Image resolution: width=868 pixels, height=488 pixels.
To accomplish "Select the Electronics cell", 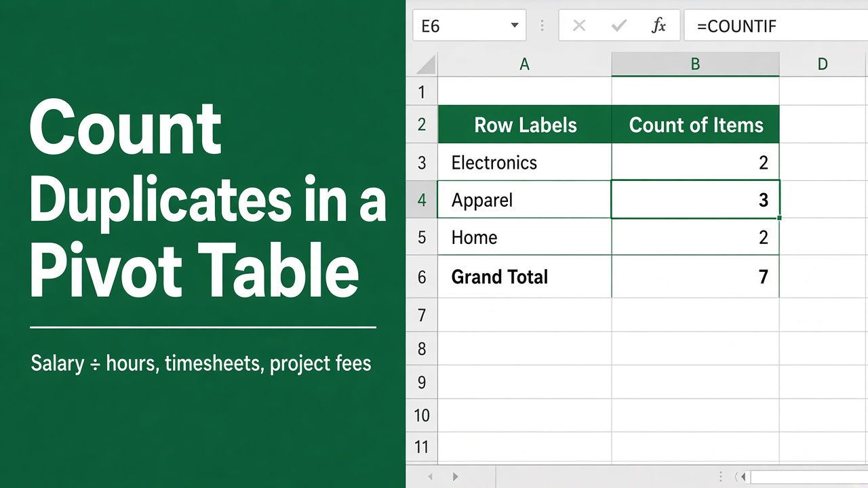I will 525,163.
